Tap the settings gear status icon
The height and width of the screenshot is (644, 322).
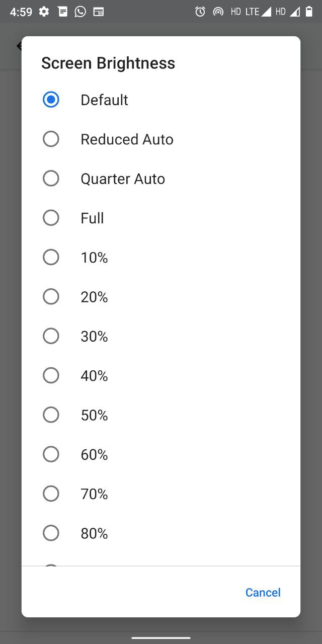44,12
